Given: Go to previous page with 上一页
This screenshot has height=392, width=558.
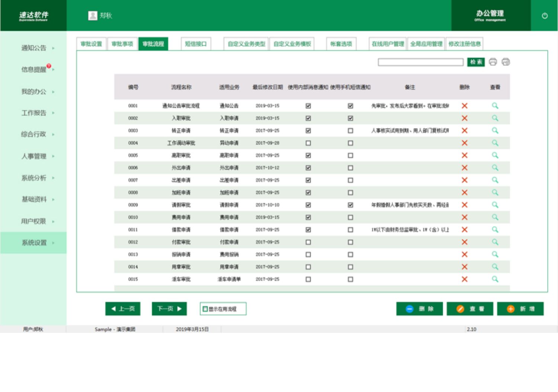Looking at the screenshot, I should (x=123, y=309).
